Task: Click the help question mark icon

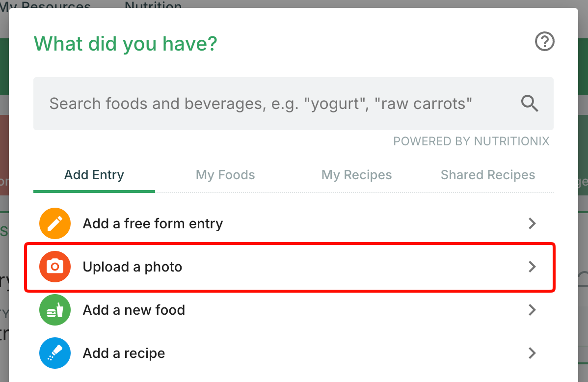Action: 544,41
